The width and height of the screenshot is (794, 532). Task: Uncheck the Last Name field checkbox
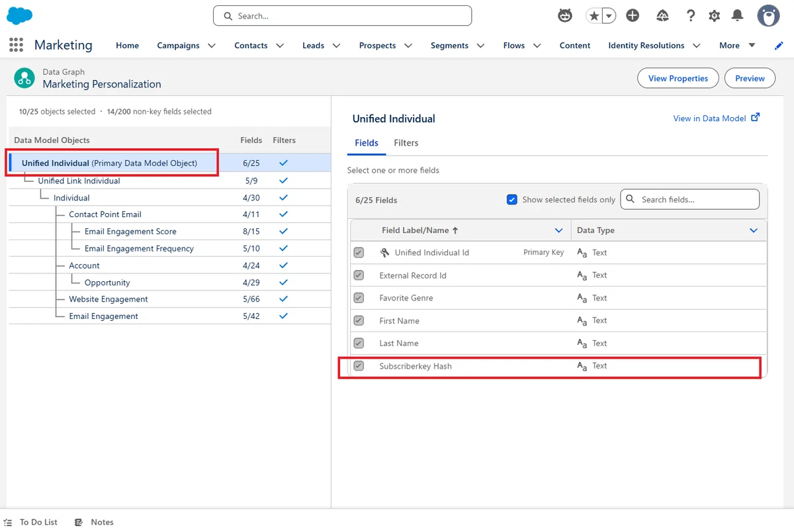tap(359, 343)
